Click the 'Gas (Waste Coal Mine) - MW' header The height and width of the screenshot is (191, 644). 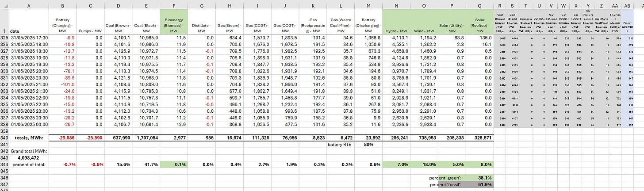point(341,22)
